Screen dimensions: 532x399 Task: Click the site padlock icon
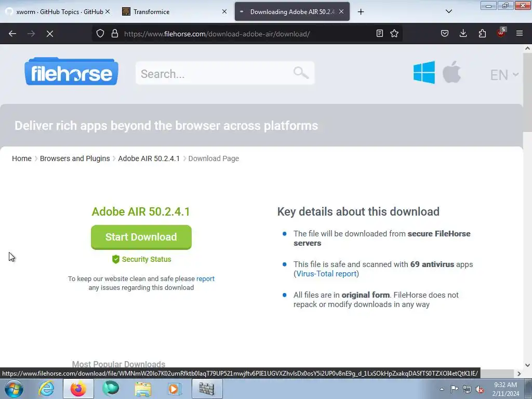tap(115, 34)
